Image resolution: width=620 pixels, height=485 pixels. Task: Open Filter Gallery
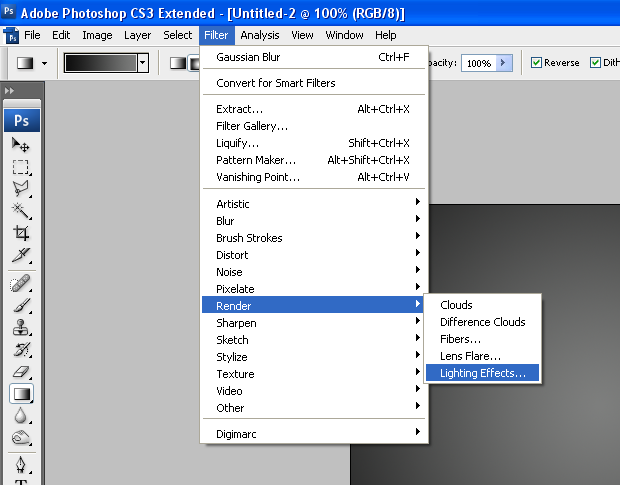(x=313, y=126)
